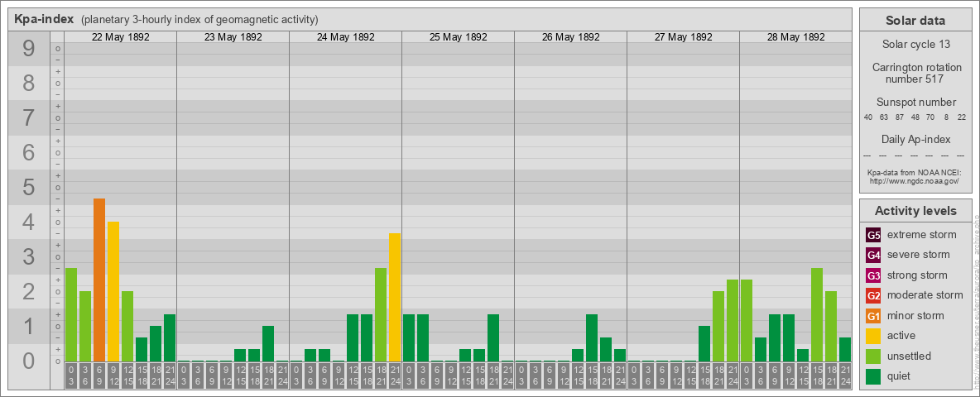Click the '12 15' time label under 25 May

pos(465,377)
